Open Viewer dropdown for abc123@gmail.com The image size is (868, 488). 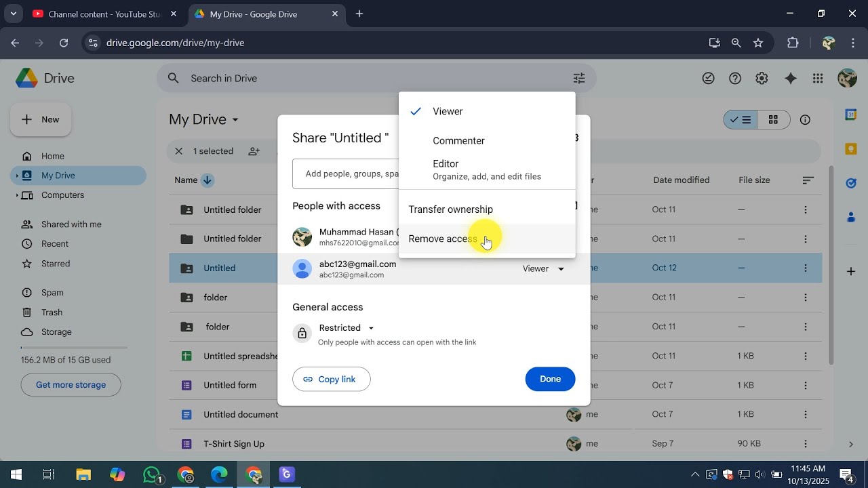[544, 269]
